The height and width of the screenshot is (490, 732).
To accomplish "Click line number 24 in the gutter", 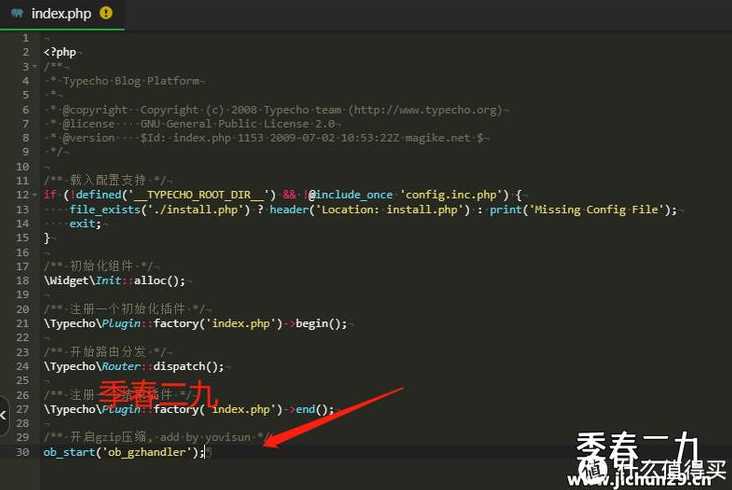I will pyautogui.click(x=23, y=367).
